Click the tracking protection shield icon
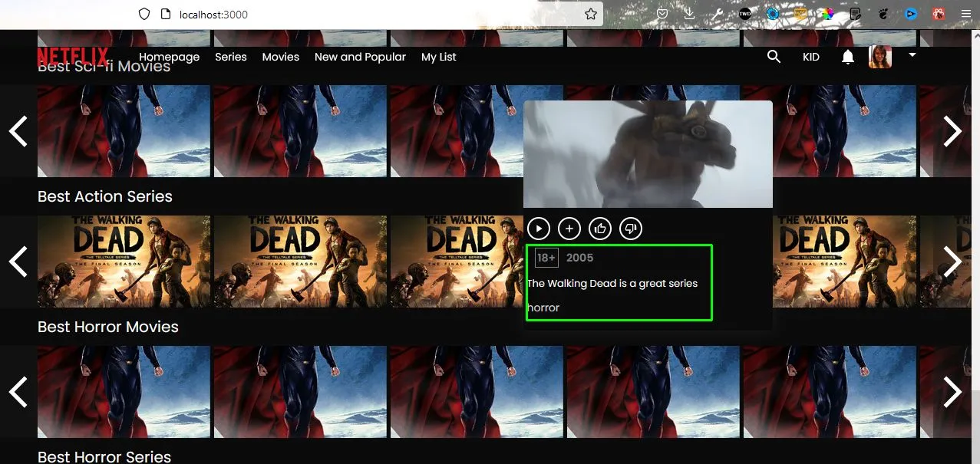980x464 pixels. click(x=144, y=14)
